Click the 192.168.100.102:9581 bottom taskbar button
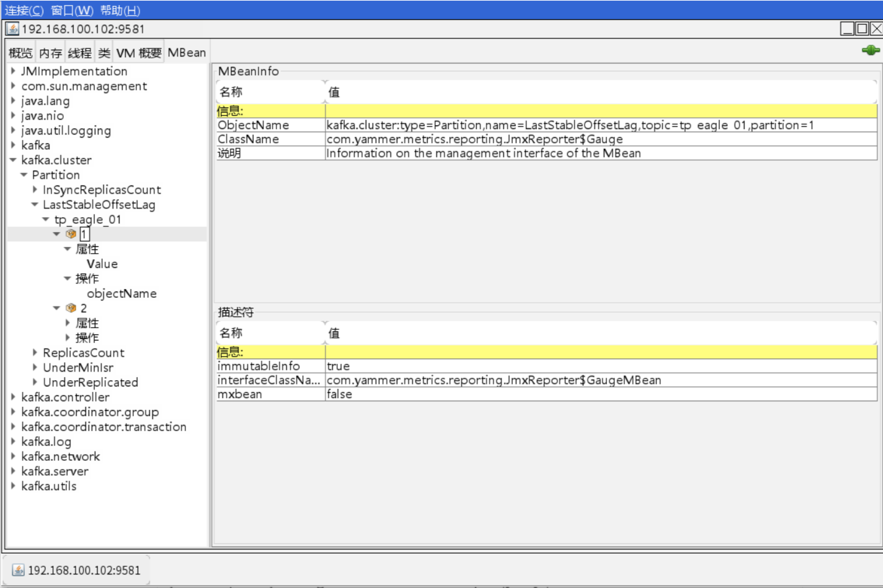 pos(76,570)
